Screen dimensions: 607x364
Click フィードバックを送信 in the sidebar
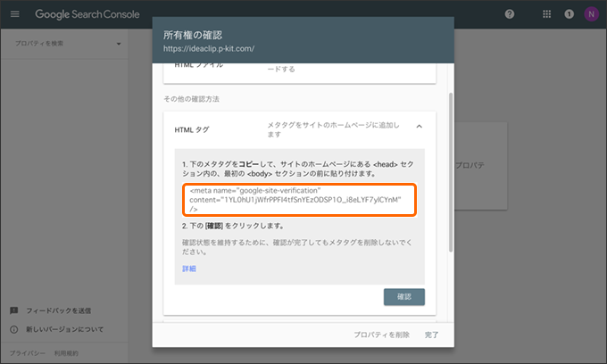tap(58, 310)
